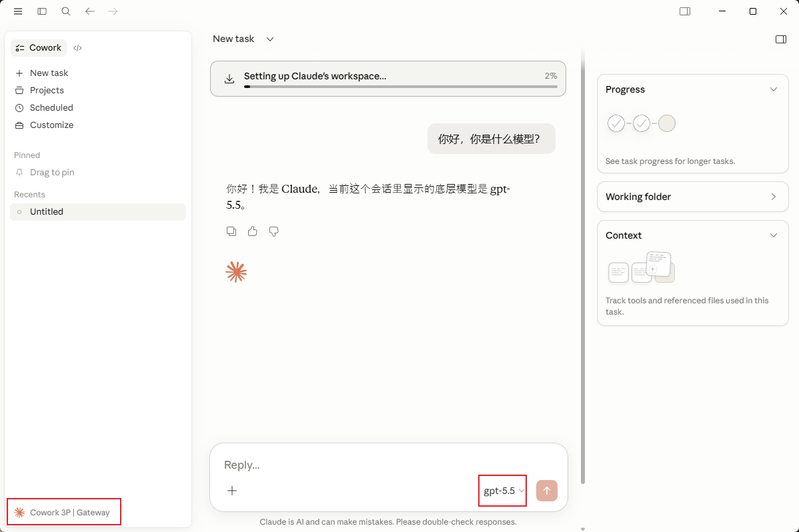Switch to the Cowork tab

pos(39,47)
